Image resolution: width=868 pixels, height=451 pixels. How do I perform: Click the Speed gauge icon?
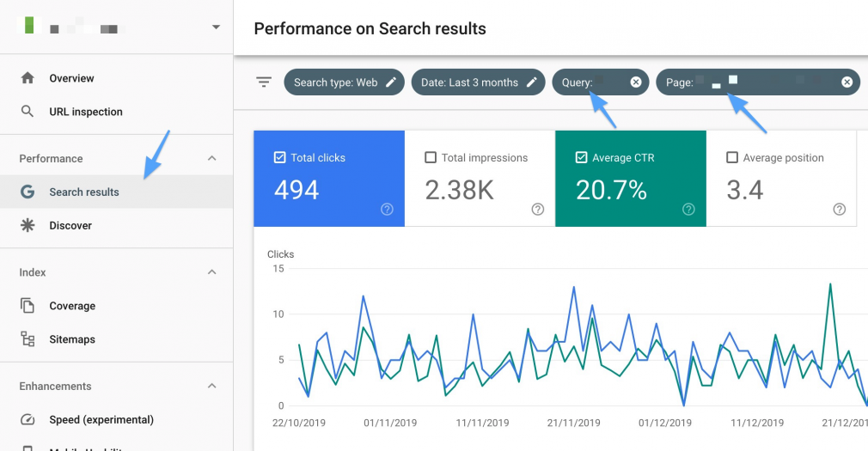(x=28, y=419)
